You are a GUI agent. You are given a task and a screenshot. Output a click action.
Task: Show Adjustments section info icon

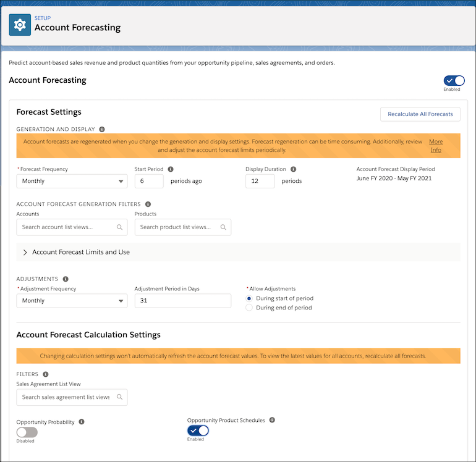pyautogui.click(x=66, y=279)
